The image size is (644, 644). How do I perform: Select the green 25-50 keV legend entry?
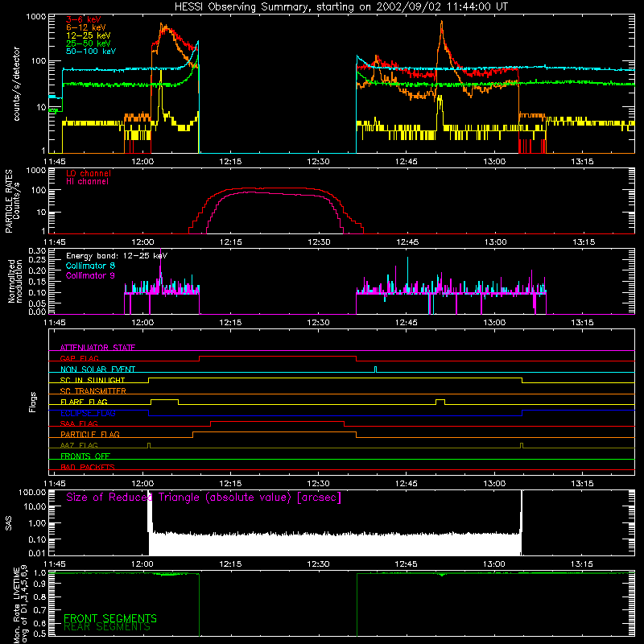[x=88, y=43]
